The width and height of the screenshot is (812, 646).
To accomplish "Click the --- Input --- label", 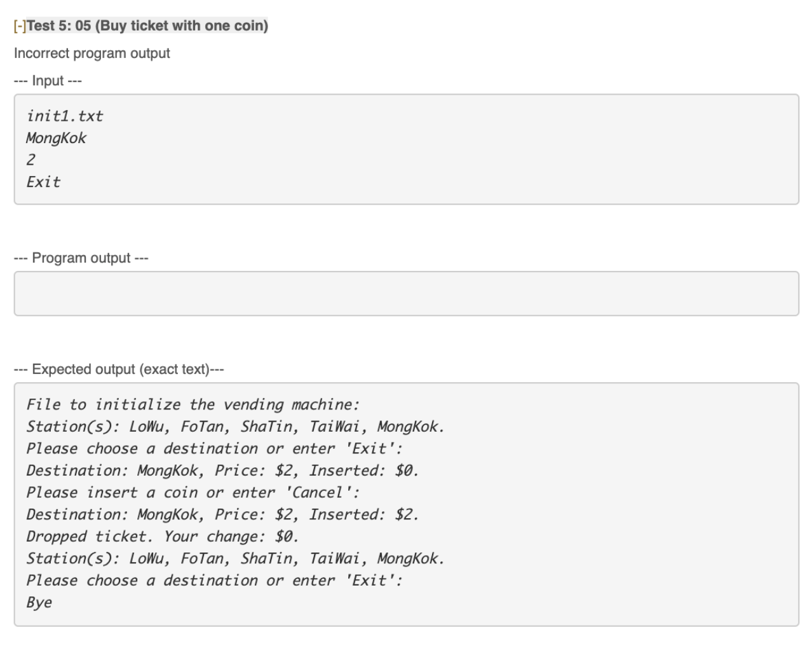I will 48,81.
